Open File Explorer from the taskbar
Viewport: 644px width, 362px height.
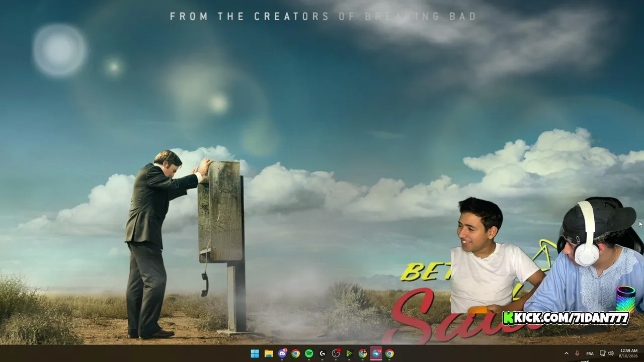(269, 353)
